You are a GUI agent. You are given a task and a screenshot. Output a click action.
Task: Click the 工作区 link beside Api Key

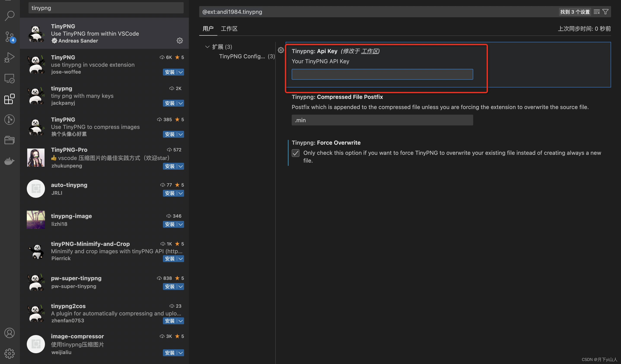(369, 51)
